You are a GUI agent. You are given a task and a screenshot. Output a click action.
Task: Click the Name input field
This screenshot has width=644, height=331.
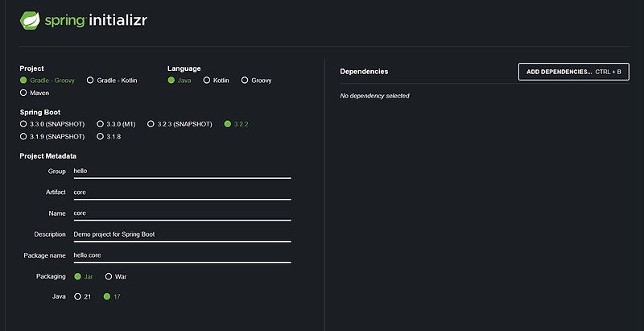coord(183,213)
